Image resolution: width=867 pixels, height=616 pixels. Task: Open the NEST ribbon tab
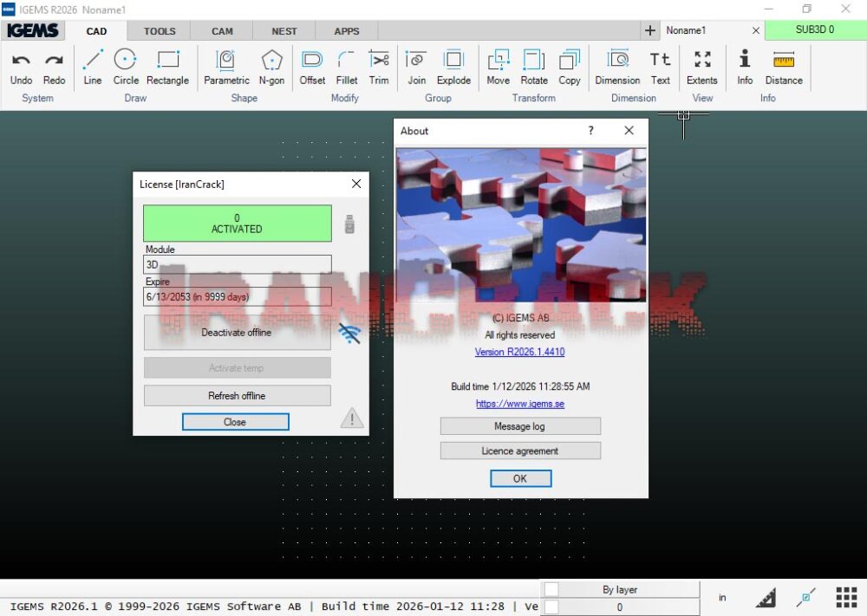pos(284,31)
